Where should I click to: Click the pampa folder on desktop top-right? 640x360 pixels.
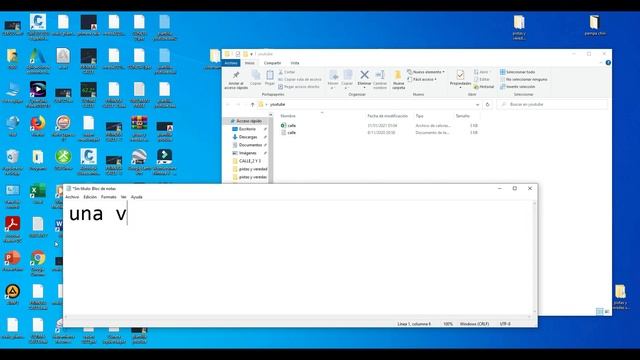pyautogui.click(x=594, y=22)
